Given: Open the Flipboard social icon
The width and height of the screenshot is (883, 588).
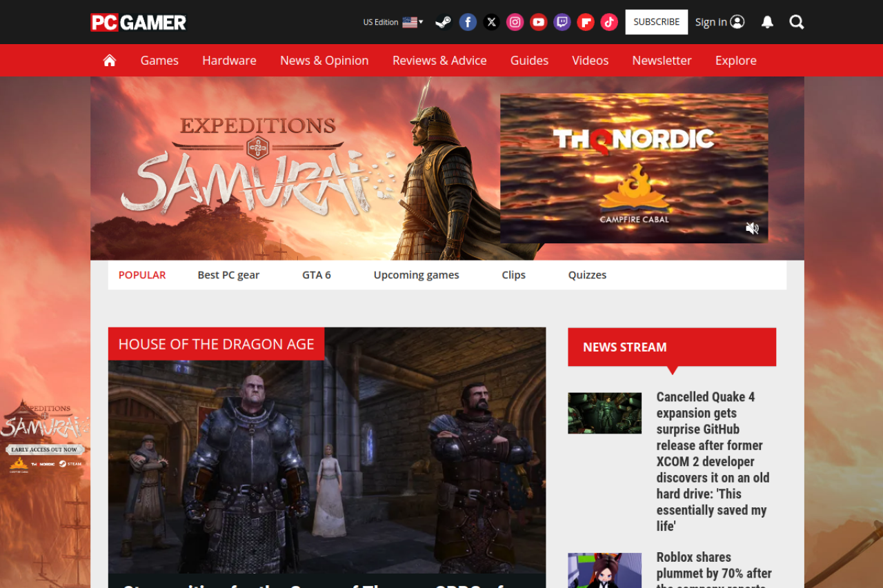Looking at the screenshot, I should (586, 22).
